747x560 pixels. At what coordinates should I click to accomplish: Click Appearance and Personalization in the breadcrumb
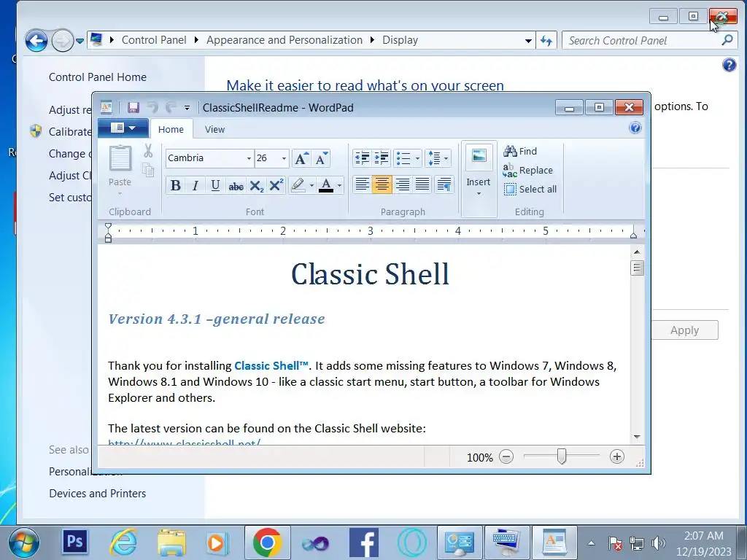pos(285,40)
